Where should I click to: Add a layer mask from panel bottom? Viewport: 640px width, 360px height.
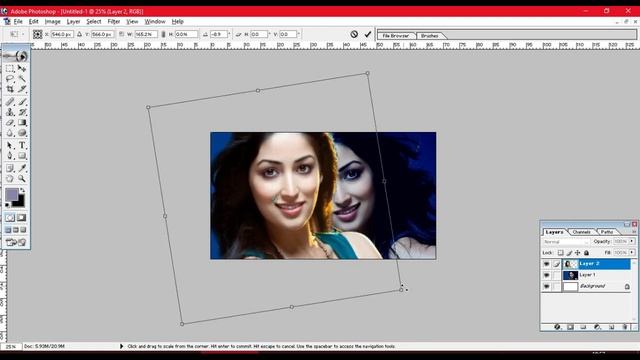point(570,327)
